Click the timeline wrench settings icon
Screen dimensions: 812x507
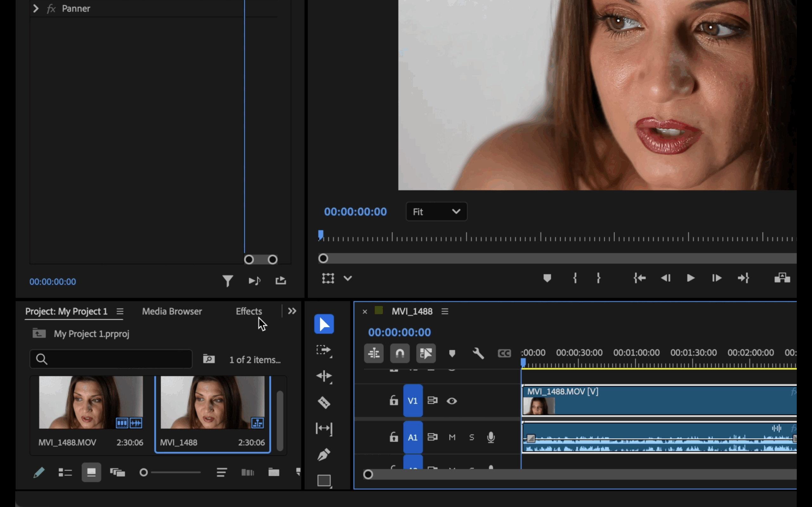(x=478, y=353)
